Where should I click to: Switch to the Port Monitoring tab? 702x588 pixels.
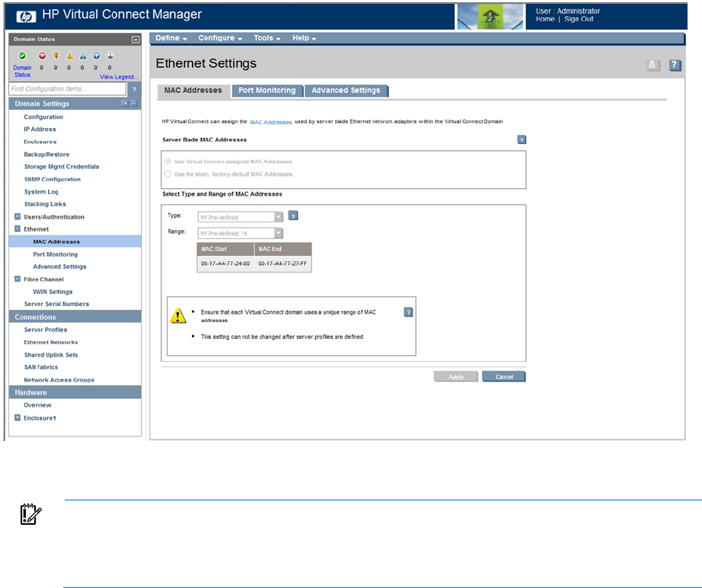point(266,91)
